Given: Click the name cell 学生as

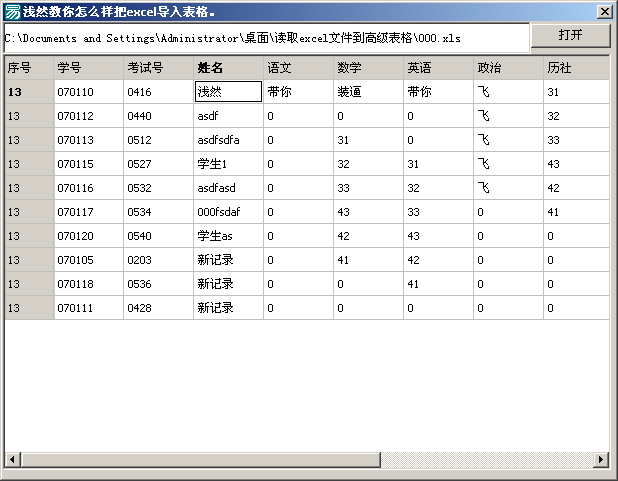Looking at the screenshot, I should pyautogui.click(x=229, y=236).
